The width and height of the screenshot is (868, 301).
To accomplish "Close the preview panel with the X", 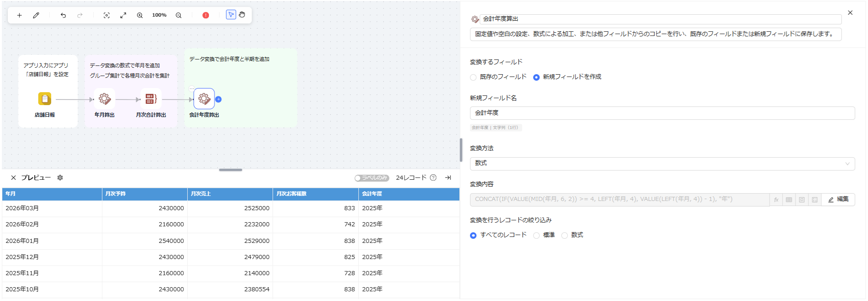I will 13,177.
